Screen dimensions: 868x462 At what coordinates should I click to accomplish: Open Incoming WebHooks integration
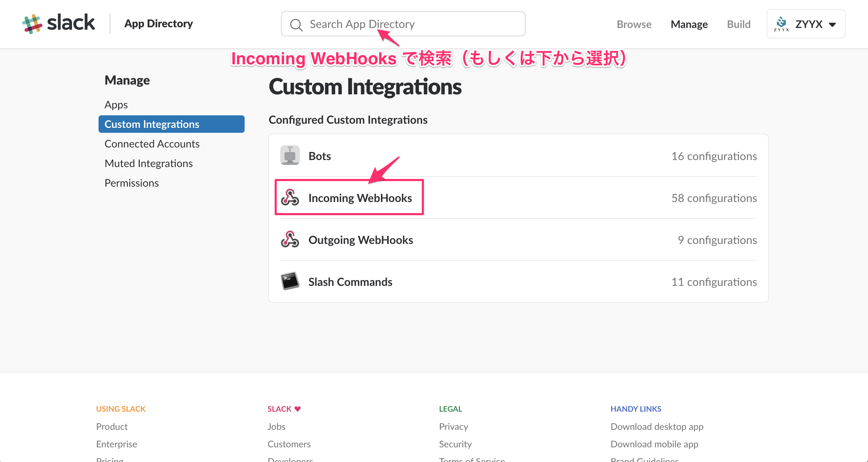coord(518,198)
